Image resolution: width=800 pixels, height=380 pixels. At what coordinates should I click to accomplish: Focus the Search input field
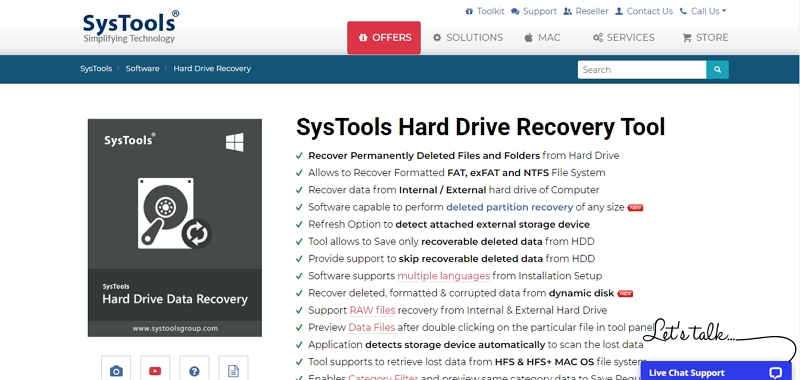642,70
